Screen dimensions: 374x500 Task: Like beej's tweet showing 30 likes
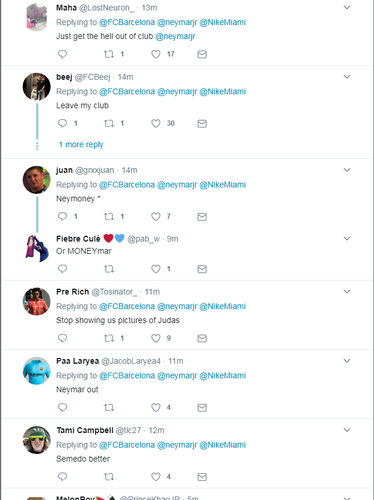pyautogui.click(x=156, y=123)
